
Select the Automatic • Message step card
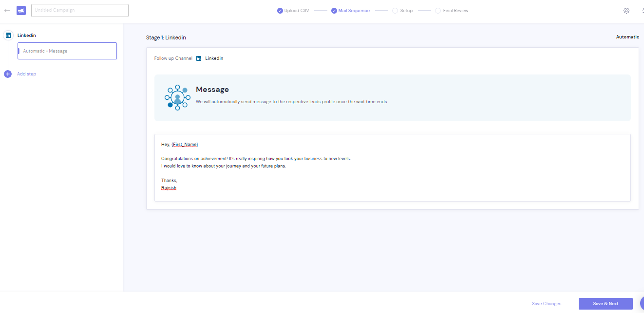click(x=67, y=51)
